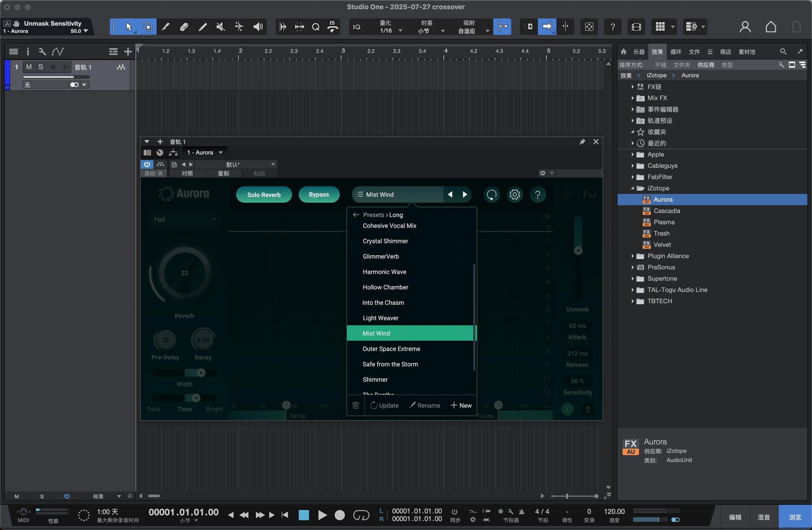Open the plugin preset 默认 dropdown
Image resolution: width=812 pixels, height=530 pixels.
tap(236, 164)
